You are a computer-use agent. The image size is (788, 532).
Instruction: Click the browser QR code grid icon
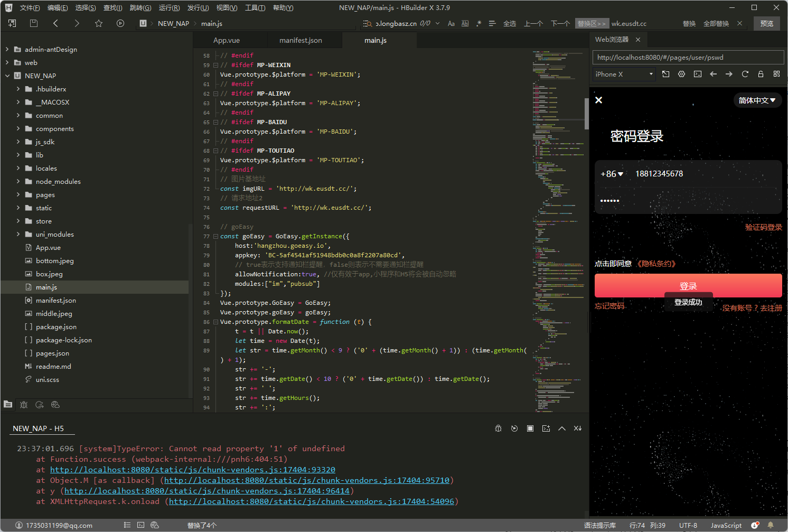[x=776, y=74]
